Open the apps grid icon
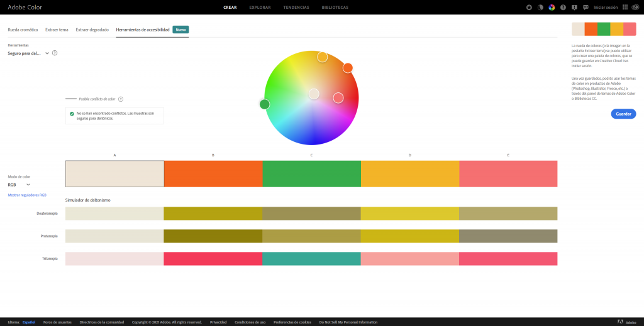The image size is (644, 326). 625,8
